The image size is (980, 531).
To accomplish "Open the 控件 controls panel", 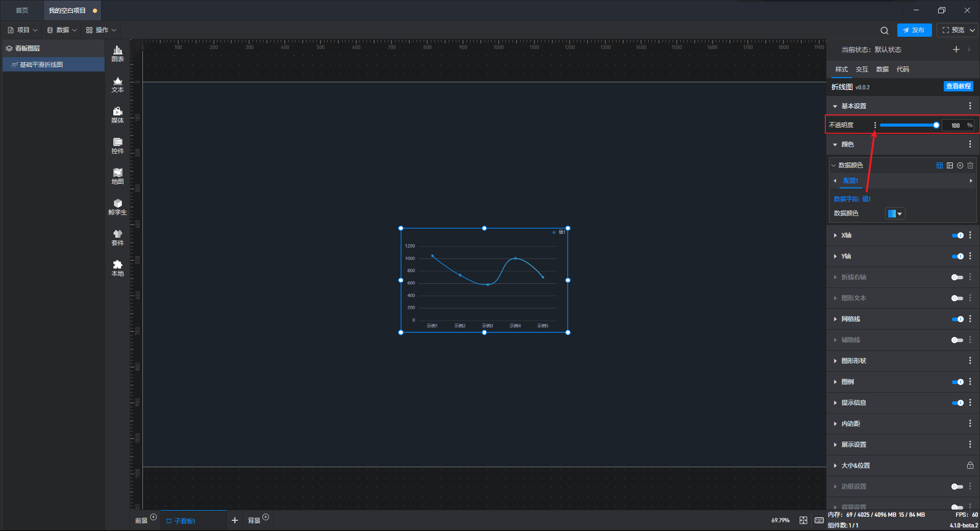I will (x=117, y=146).
